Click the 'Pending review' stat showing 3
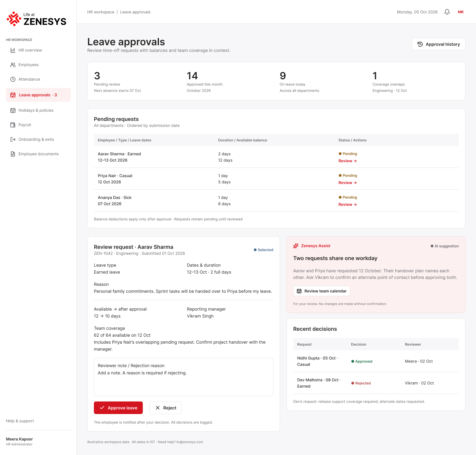Viewport: 476px width, 455px height. click(117, 81)
